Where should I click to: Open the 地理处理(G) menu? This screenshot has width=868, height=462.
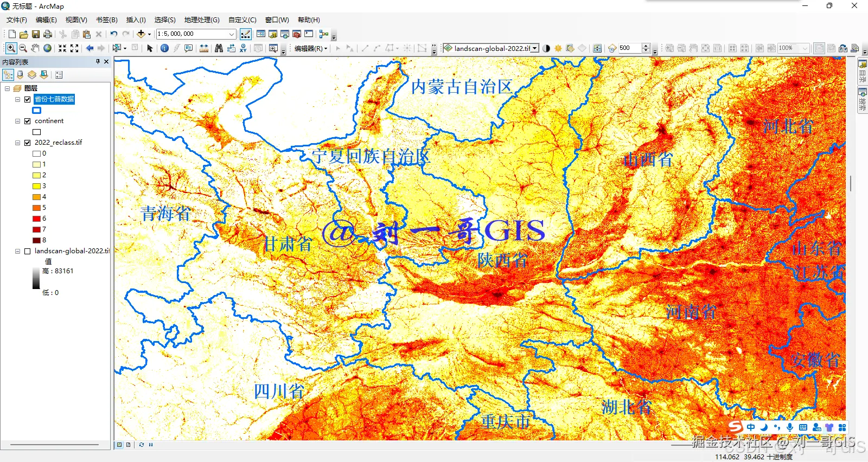pos(202,20)
